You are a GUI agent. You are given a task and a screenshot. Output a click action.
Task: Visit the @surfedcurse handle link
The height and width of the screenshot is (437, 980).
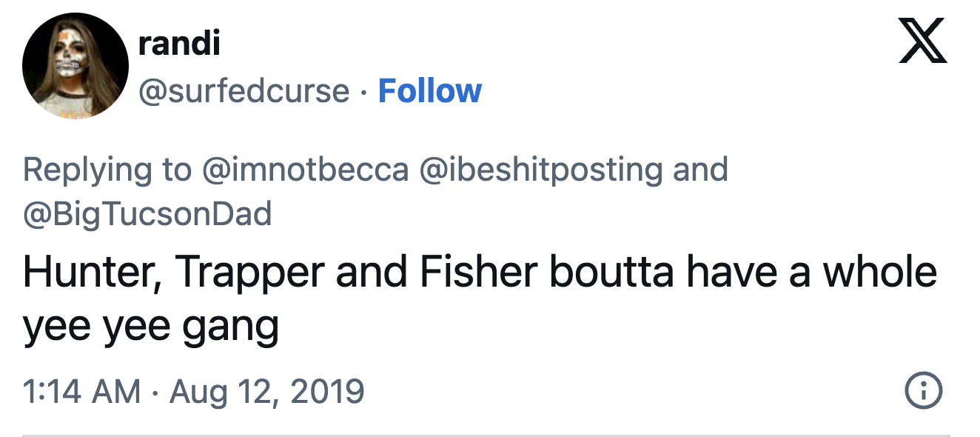pos(244,91)
